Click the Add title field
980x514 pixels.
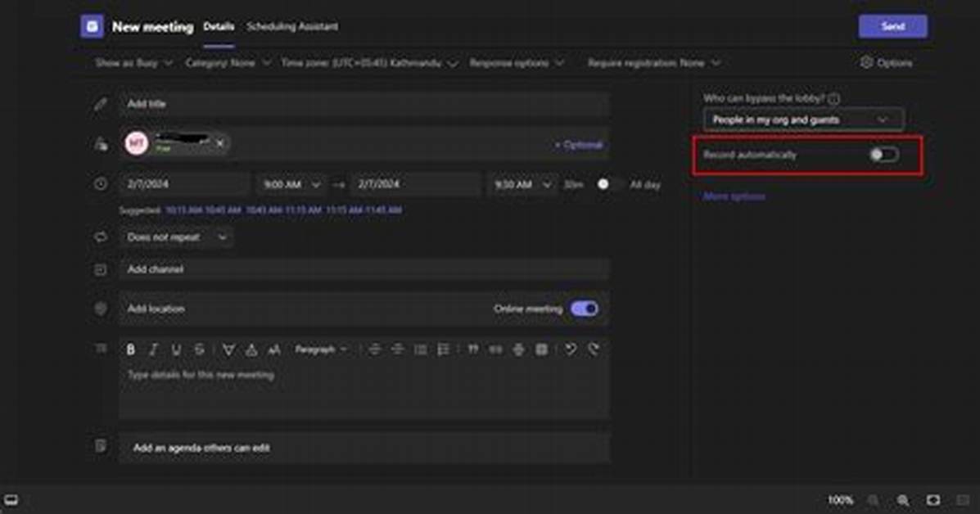click(x=364, y=104)
